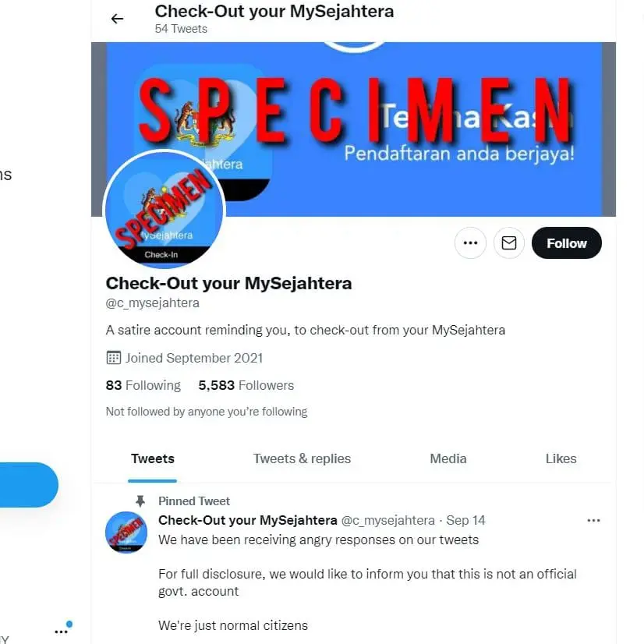Click the calendar icon beside Joined date
Screen dimensions: 644x644
click(111, 357)
